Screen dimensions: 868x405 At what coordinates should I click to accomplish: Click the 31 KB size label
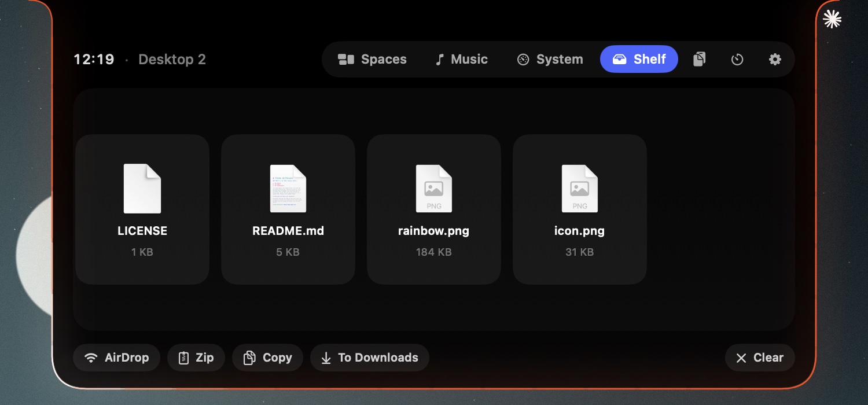[580, 252]
